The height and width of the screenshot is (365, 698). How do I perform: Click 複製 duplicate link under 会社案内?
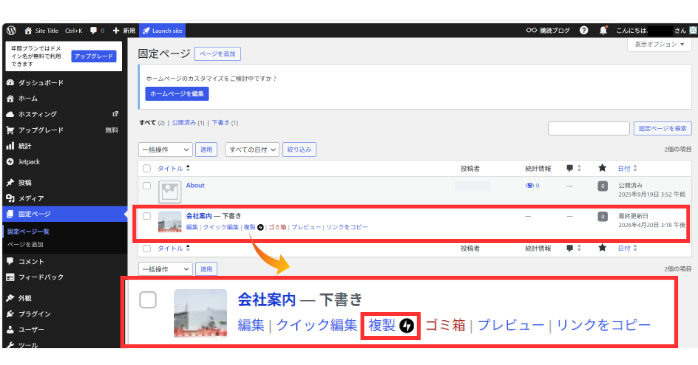point(250,227)
